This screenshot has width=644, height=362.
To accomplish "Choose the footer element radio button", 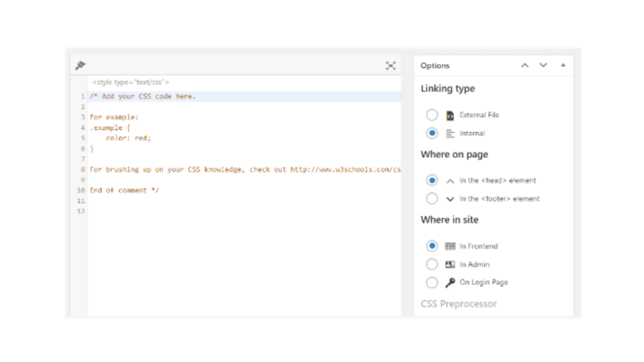I will [x=431, y=199].
